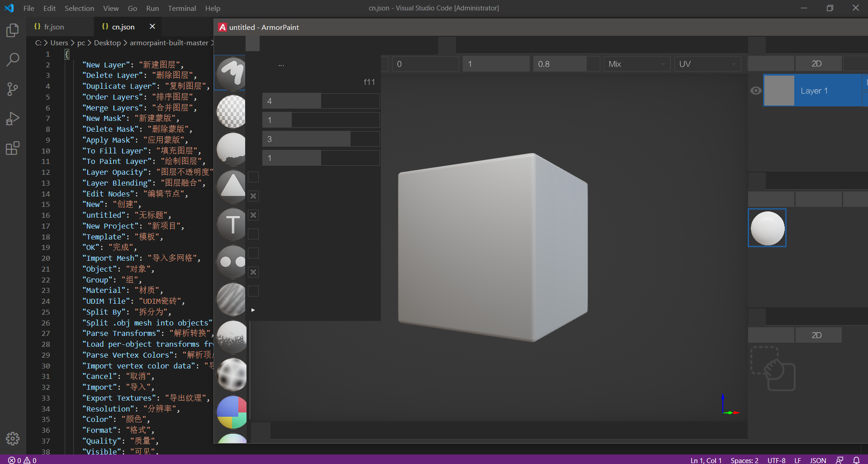
Task: Toggle Layer 1 visibility eye icon
Action: (756, 91)
